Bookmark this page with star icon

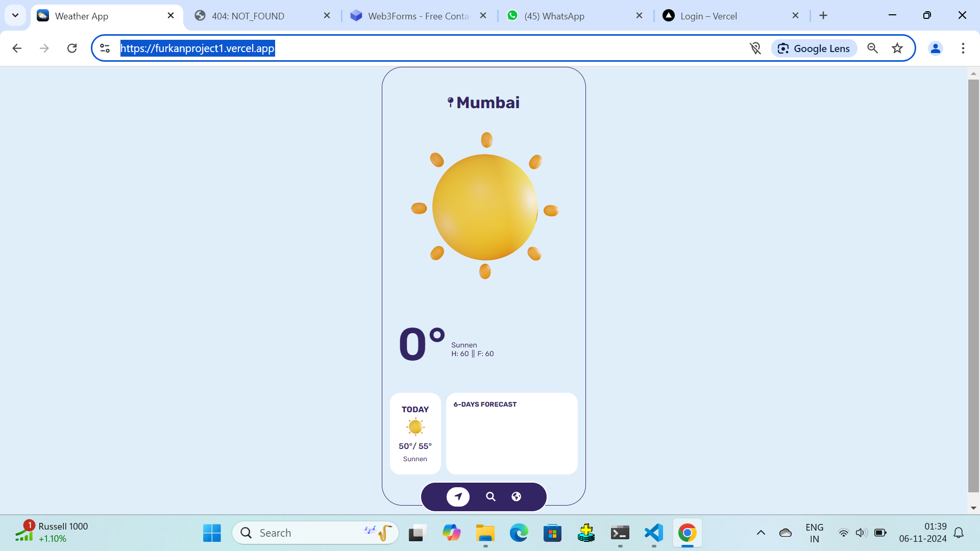pyautogui.click(x=897, y=48)
